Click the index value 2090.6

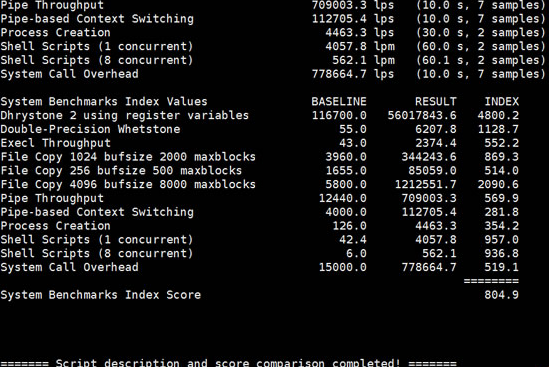[498, 185]
